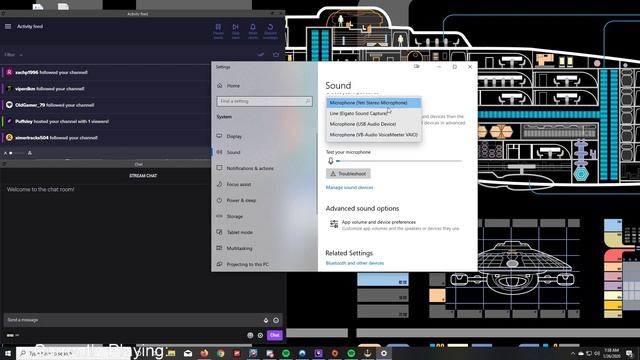Click the Settings sidebar scrollbar
This screenshot has width=640, height=360.
[x=317, y=173]
